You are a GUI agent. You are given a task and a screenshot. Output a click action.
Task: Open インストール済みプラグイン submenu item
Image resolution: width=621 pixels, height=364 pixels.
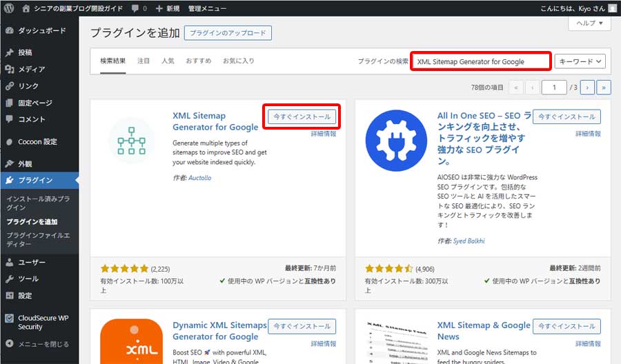(x=38, y=203)
